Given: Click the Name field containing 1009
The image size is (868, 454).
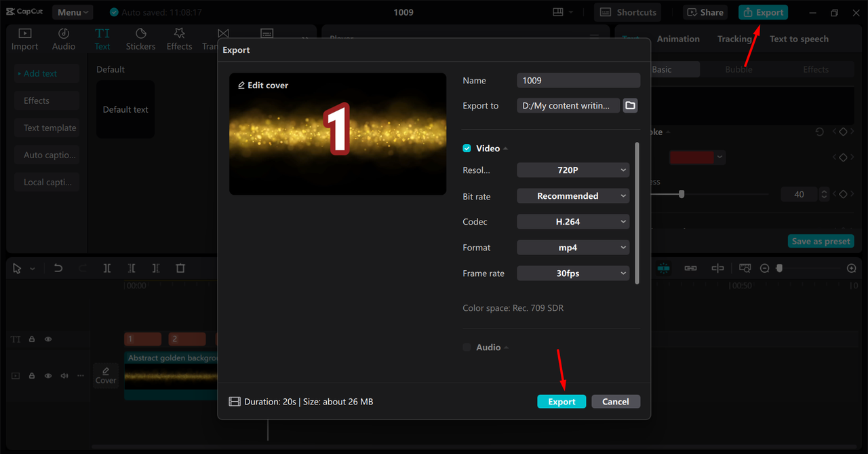Looking at the screenshot, I should 578,80.
